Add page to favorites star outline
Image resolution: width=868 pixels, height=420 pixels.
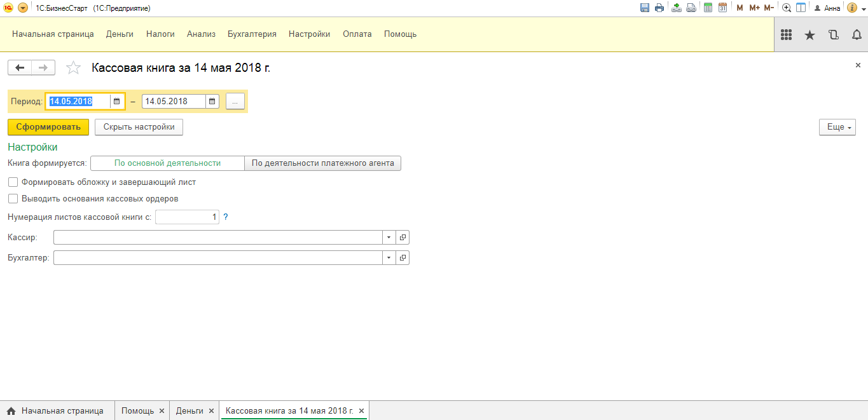(x=74, y=68)
